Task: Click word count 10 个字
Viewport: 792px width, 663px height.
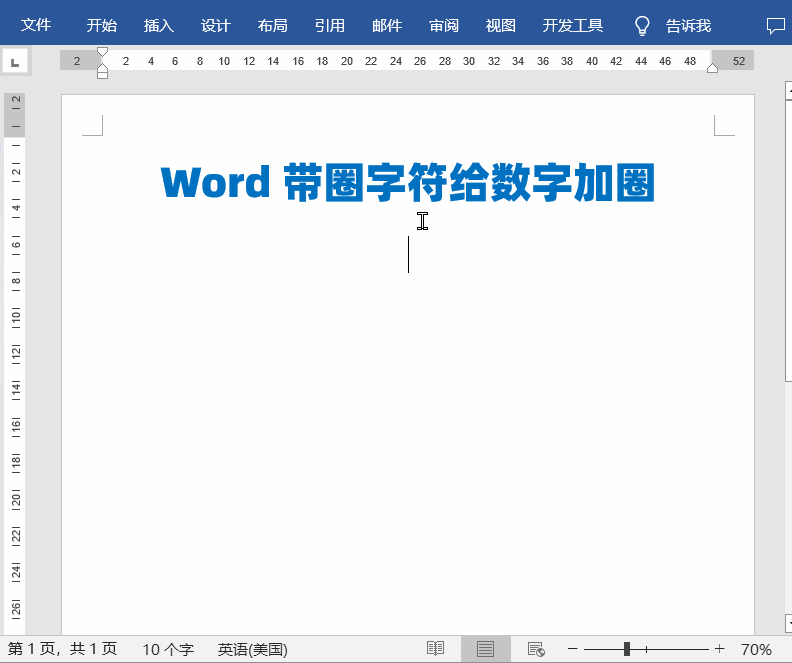Action: pyautogui.click(x=168, y=649)
